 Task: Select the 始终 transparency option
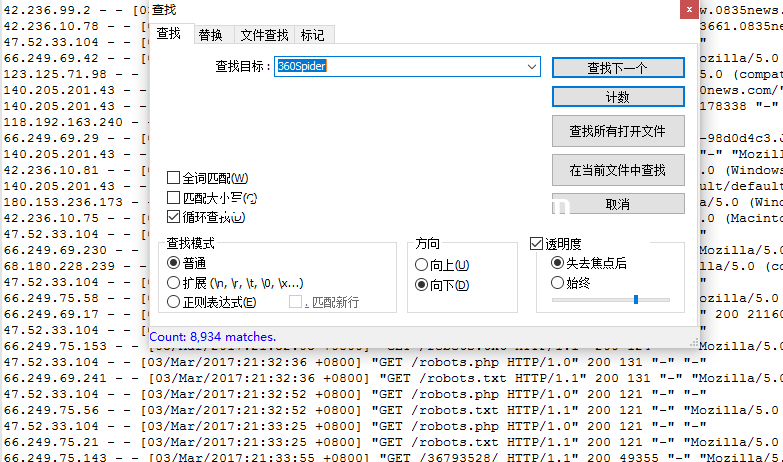point(558,283)
